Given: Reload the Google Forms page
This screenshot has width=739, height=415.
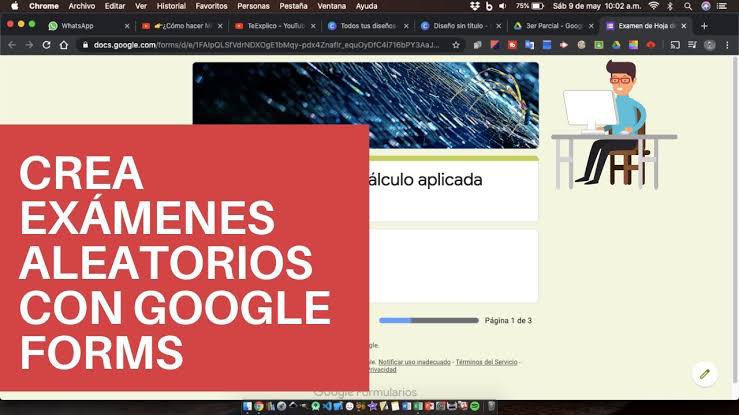Looking at the screenshot, I should tap(46, 45).
